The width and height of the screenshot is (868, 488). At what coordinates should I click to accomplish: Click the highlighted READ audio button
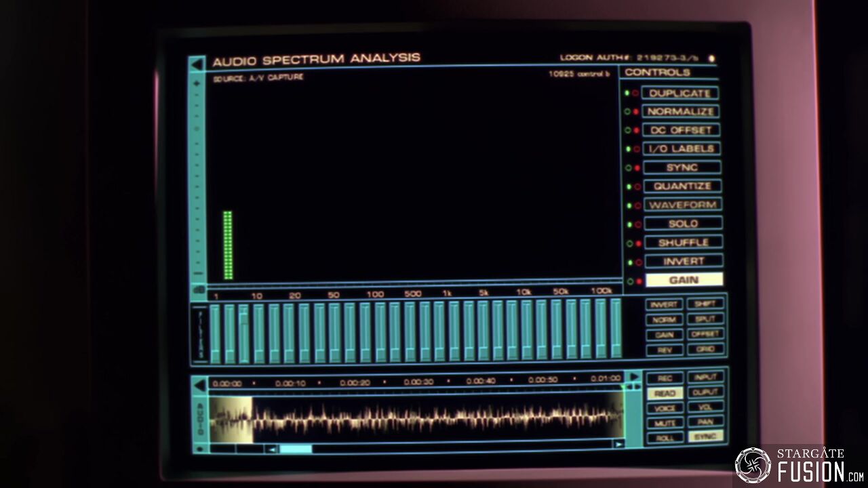(x=665, y=393)
